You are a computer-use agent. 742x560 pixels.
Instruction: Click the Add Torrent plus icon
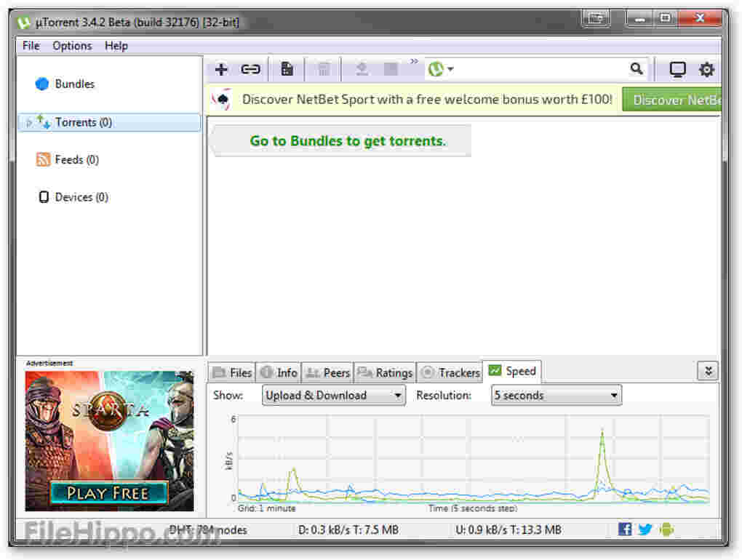point(221,69)
